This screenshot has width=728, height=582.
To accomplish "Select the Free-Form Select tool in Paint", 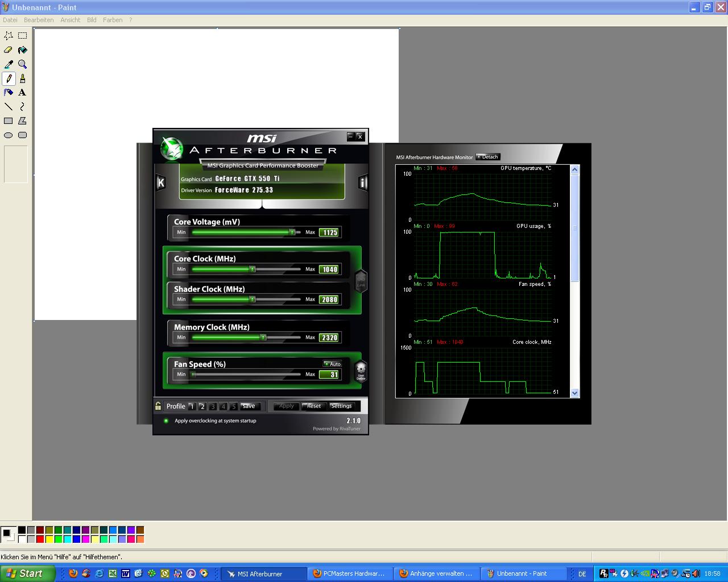I will pos(9,36).
